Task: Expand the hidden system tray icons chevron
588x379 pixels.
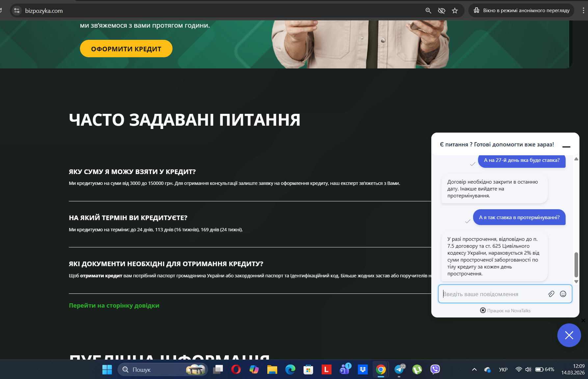Action: 474,369
